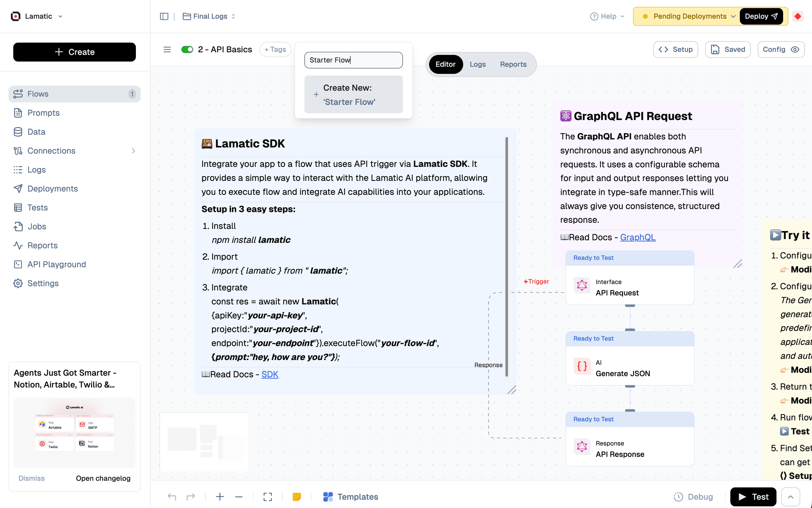Click Create New 'Starter Flow' option

point(353,95)
